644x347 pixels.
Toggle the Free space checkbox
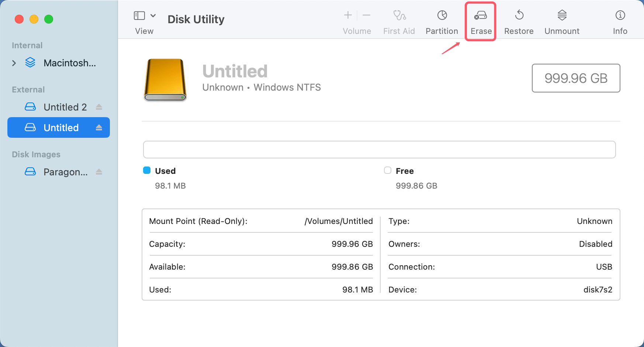[387, 170]
